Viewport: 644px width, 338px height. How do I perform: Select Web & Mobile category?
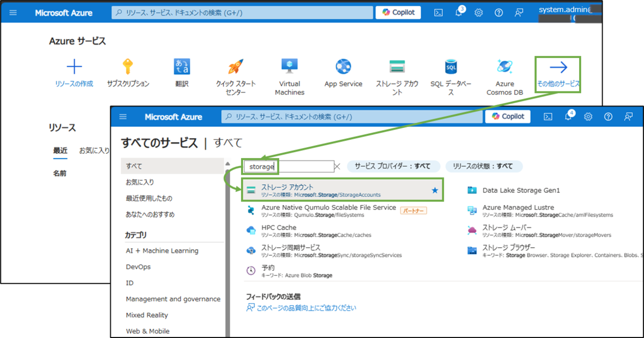point(148,332)
